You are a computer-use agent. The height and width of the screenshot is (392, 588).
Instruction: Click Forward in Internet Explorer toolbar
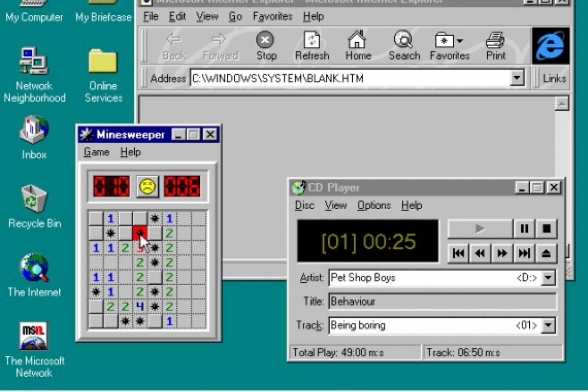click(x=220, y=46)
